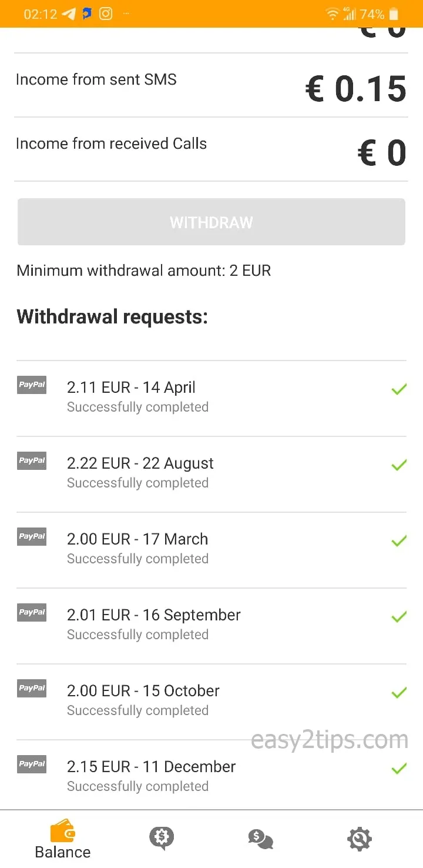
Task: Open the Balance wallet tab
Action: pos(63,839)
